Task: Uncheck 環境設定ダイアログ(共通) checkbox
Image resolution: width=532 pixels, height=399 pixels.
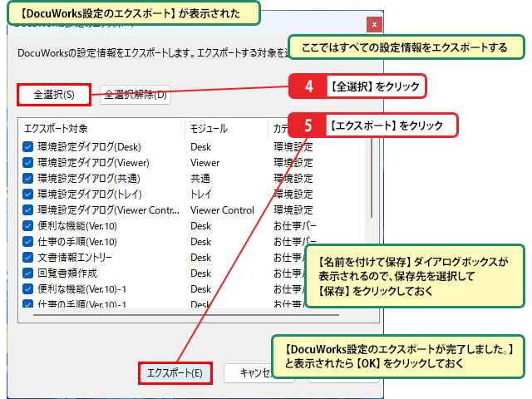Action: pyautogui.click(x=27, y=179)
